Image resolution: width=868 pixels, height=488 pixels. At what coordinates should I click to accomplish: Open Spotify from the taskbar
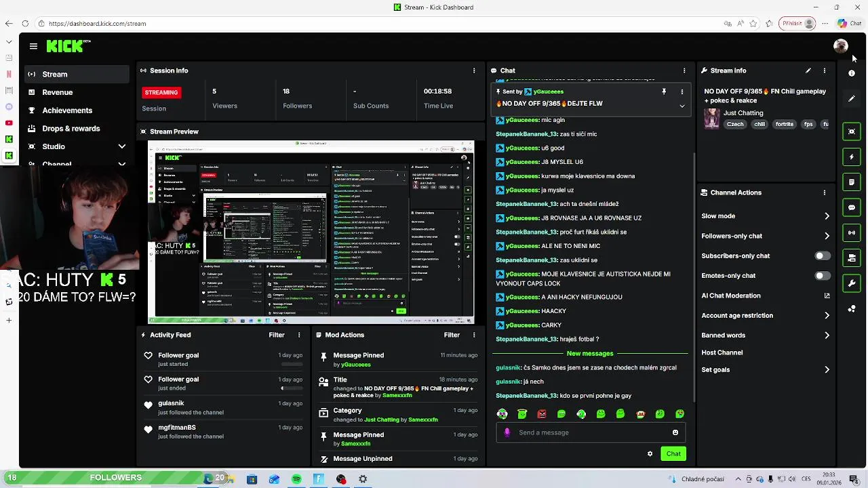click(296, 479)
